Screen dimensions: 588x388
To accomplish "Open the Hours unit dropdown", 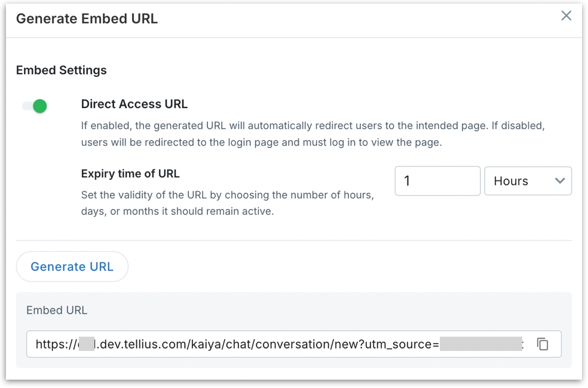I will 528,181.
